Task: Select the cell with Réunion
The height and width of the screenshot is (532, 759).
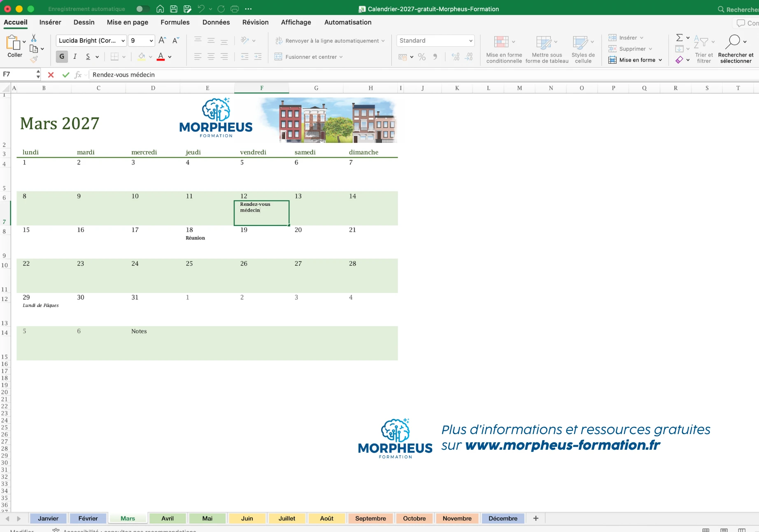Action: tap(207, 246)
